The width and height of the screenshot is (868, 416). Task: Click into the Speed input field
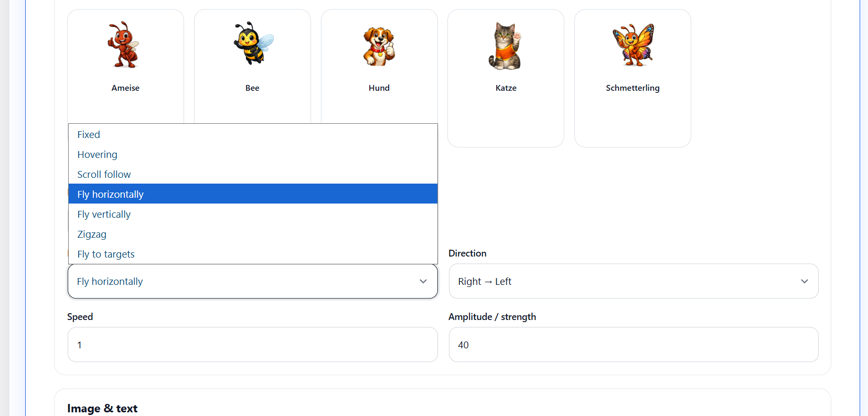point(252,345)
